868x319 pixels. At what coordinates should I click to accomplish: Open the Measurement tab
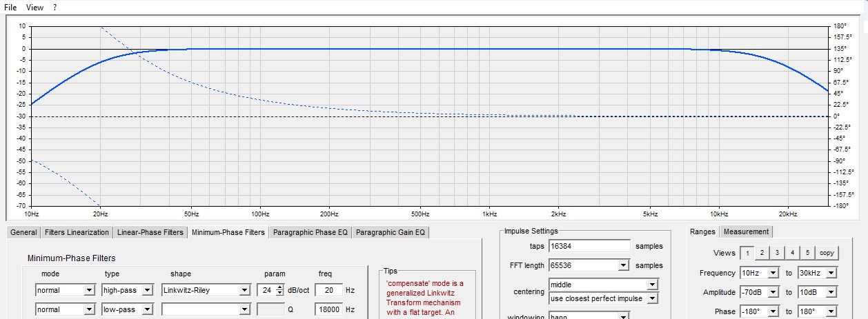point(747,232)
